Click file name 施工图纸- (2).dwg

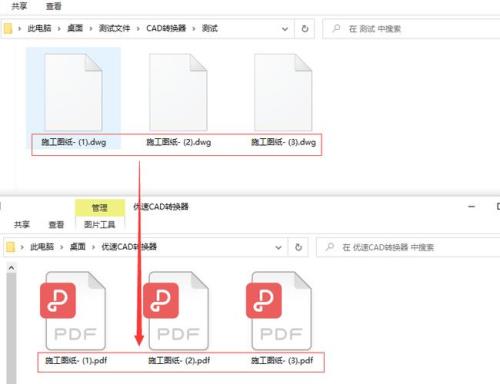click(x=179, y=142)
